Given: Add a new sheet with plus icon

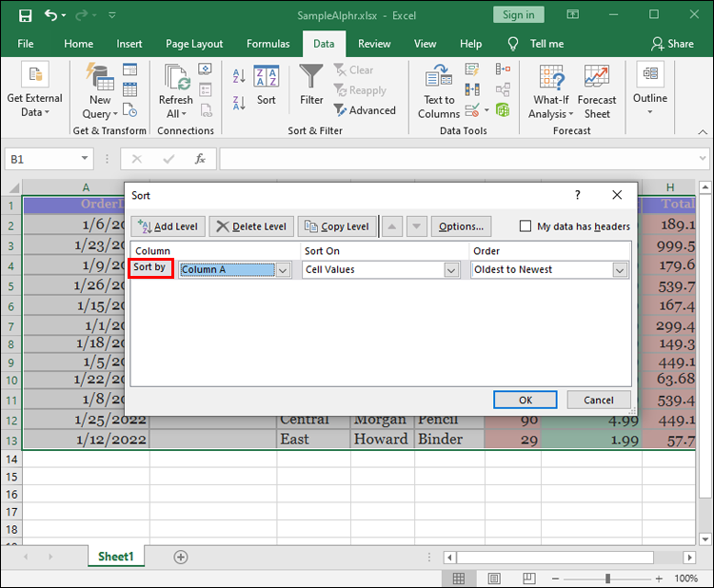Looking at the screenshot, I should [x=181, y=557].
